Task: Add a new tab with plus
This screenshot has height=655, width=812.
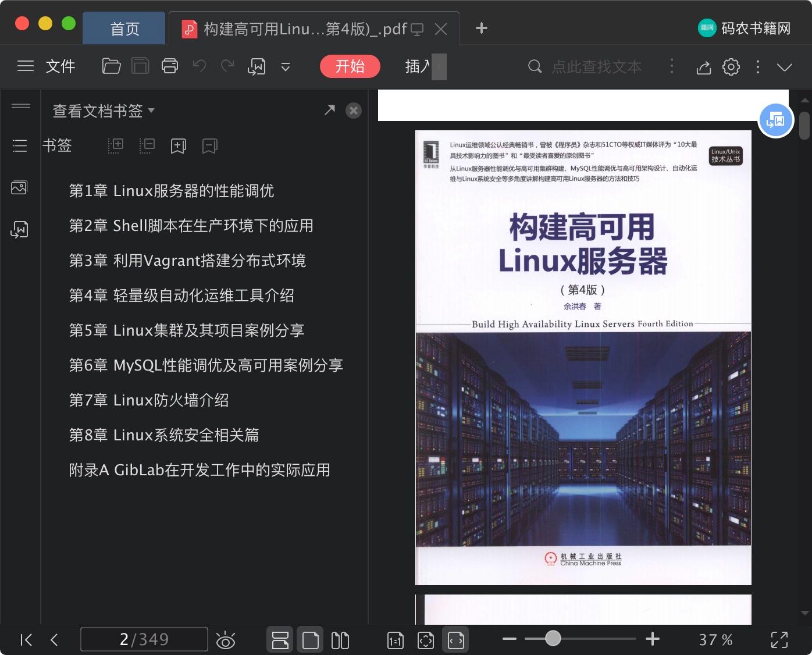Action: [x=482, y=28]
